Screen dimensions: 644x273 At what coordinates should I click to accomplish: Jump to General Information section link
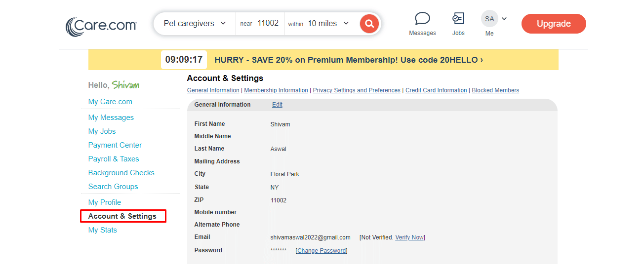213,90
